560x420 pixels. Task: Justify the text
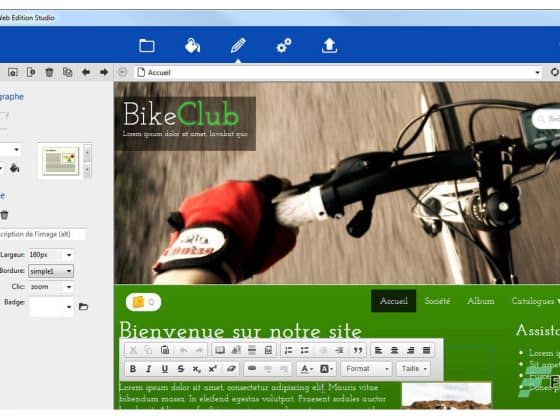426,350
